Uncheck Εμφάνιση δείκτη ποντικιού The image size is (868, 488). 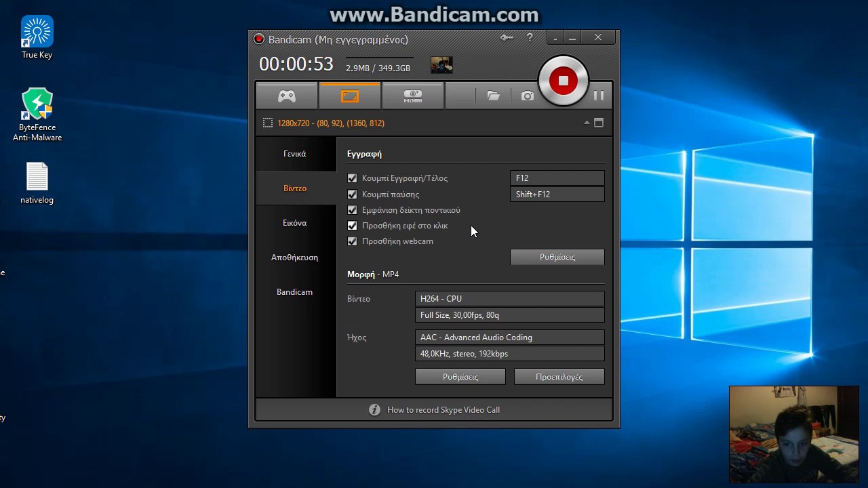(x=352, y=210)
